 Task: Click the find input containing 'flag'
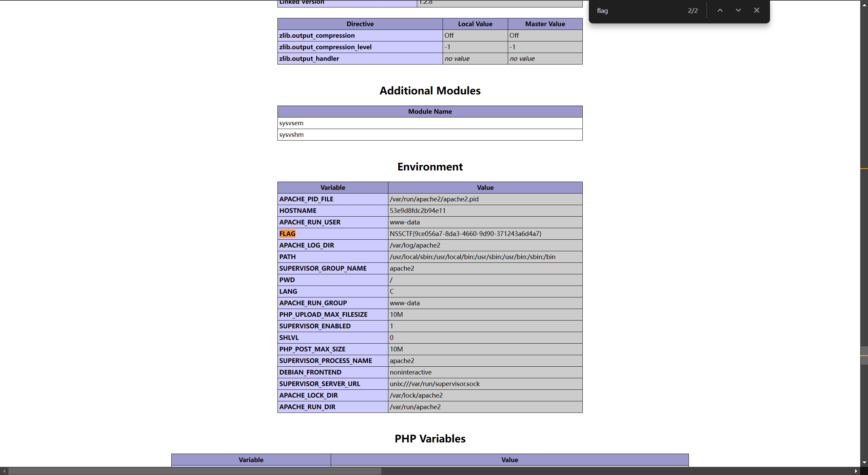638,11
